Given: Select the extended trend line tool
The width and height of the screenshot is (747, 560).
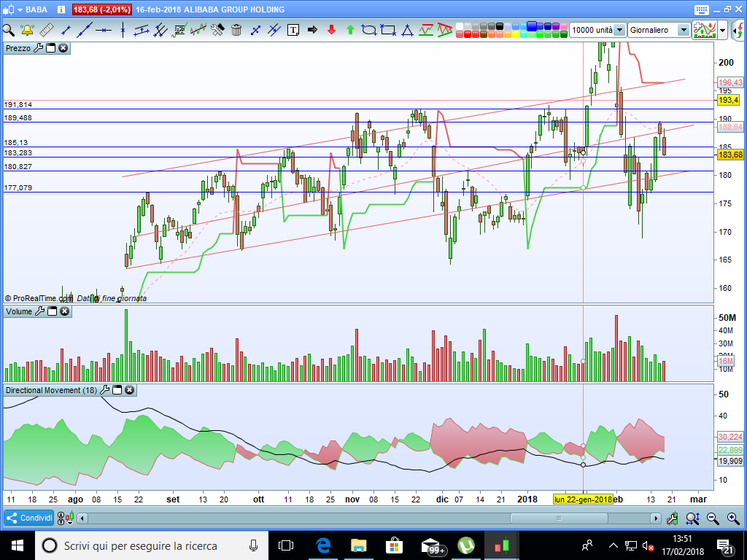Looking at the screenshot, I should [85, 30].
